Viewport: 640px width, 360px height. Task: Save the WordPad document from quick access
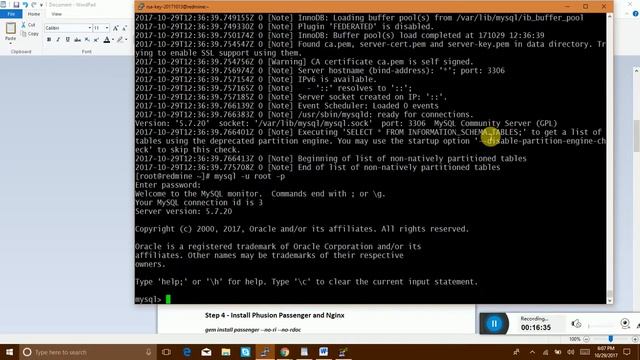(16, 4)
